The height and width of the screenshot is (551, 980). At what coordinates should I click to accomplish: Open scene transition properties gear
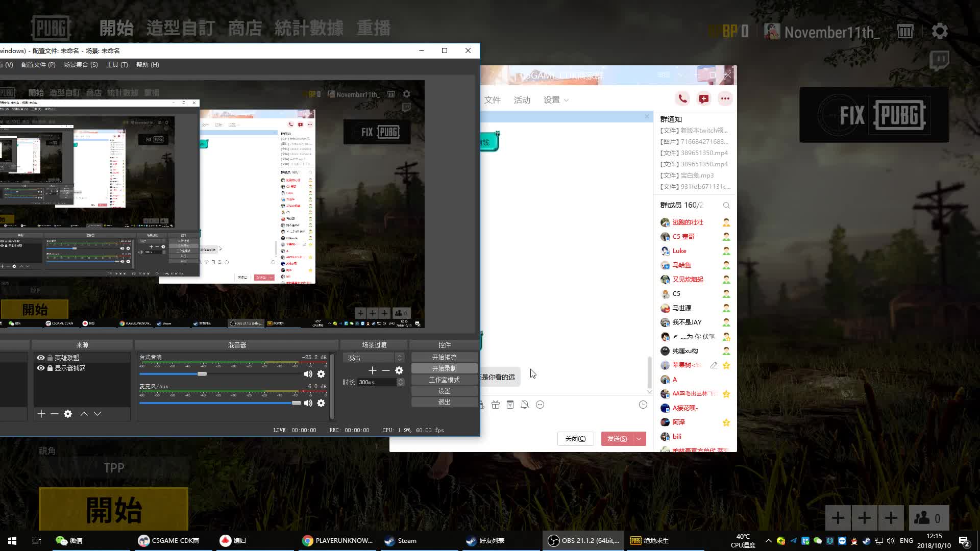399,370
